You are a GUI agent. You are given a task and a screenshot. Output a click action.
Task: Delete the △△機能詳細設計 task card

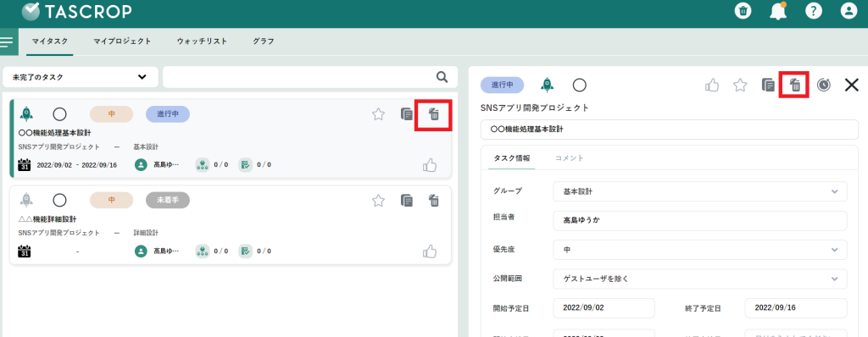point(434,201)
